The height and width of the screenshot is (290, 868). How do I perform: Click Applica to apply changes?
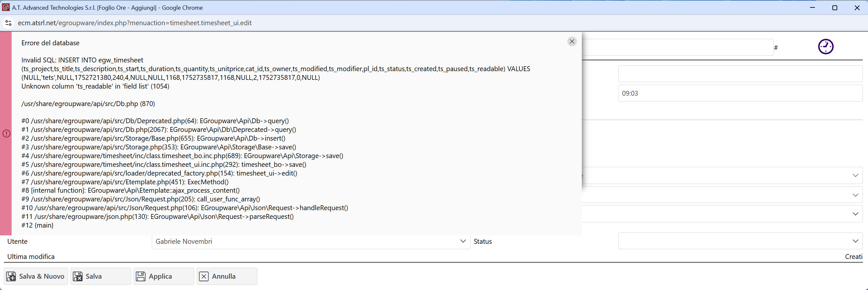(164, 276)
